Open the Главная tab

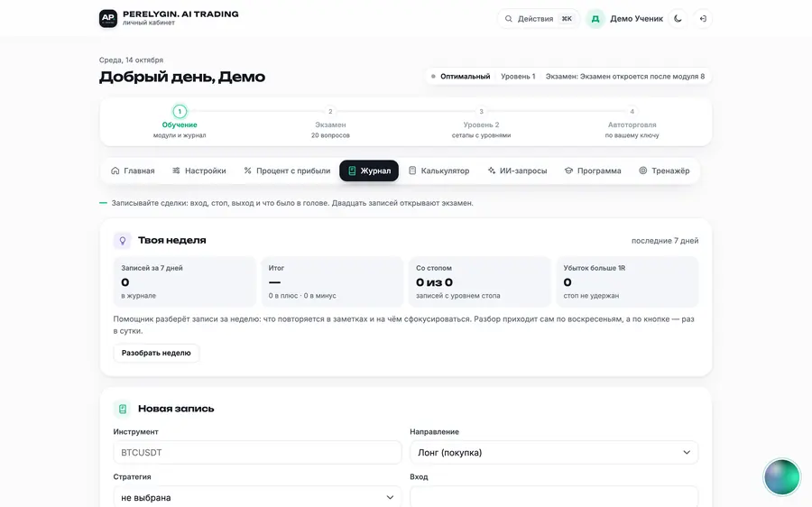(133, 171)
